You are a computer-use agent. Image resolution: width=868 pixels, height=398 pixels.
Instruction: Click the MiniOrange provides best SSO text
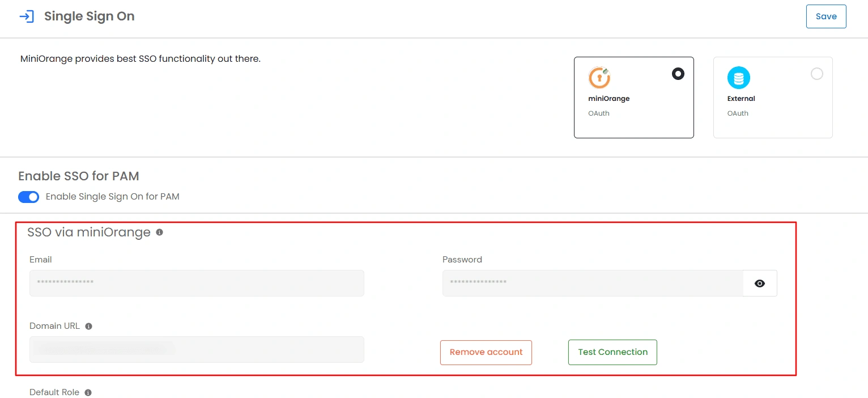[141, 58]
